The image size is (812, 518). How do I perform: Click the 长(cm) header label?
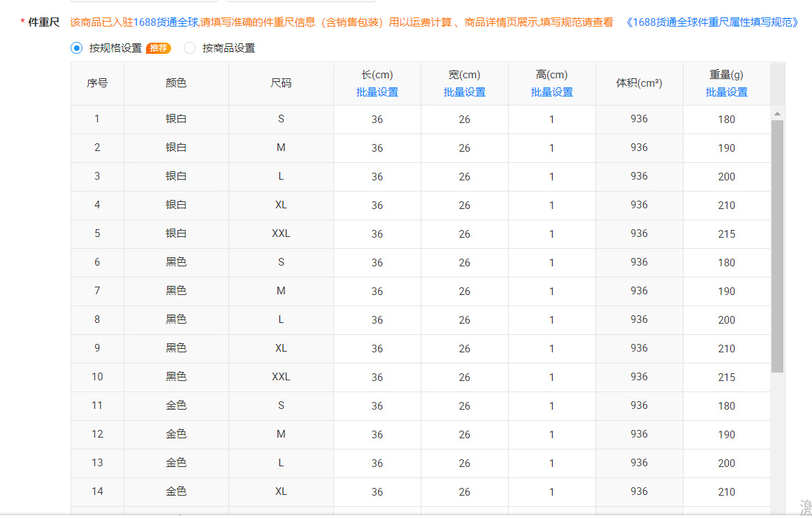click(377, 75)
